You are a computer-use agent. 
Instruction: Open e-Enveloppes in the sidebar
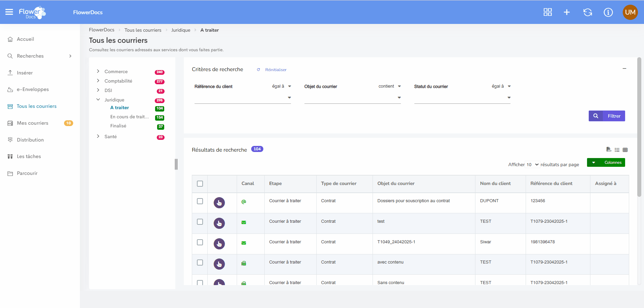(33, 89)
